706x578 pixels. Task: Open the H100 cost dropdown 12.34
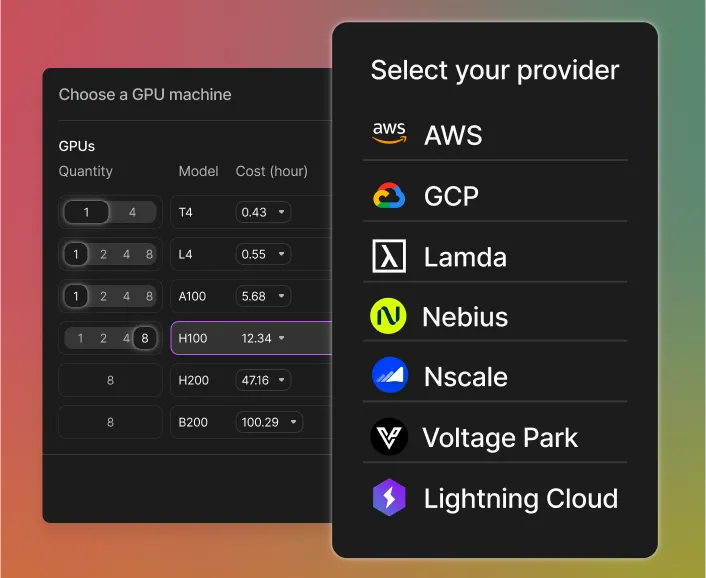pyautogui.click(x=263, y=338)
